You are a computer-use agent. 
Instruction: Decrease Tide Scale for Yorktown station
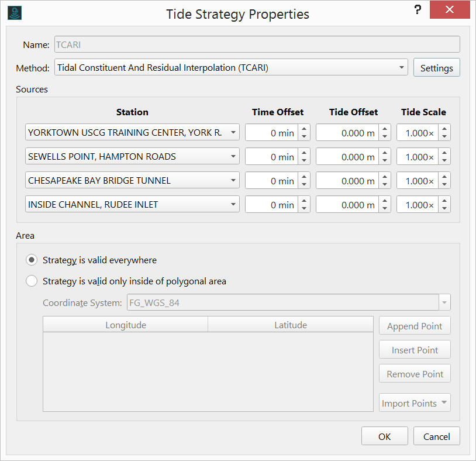445,137
